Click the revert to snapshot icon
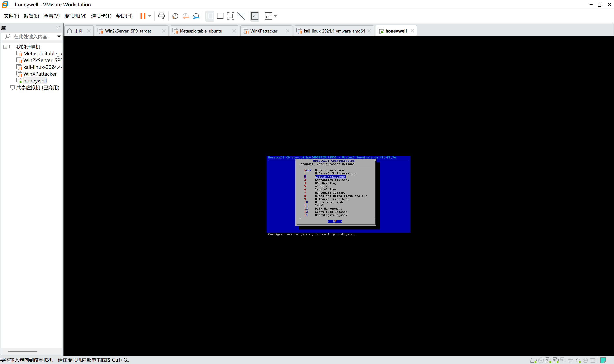The image size is (614, 364). [186, 16]
